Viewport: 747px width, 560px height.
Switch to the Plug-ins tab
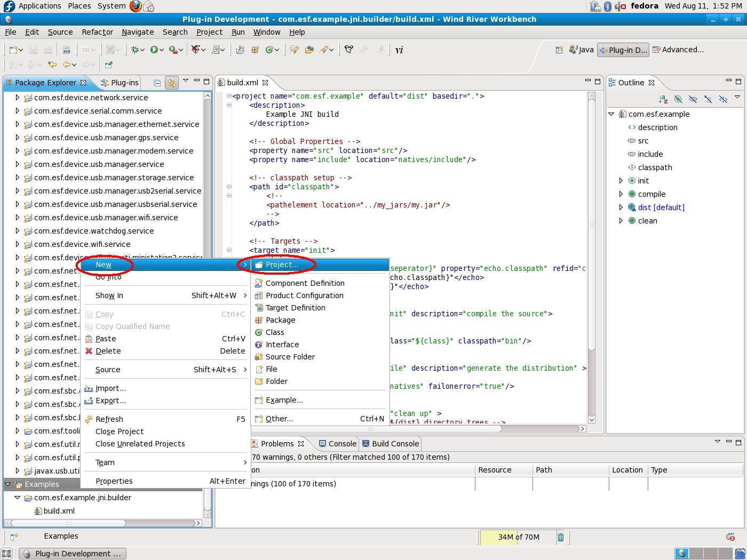(120, 83)
